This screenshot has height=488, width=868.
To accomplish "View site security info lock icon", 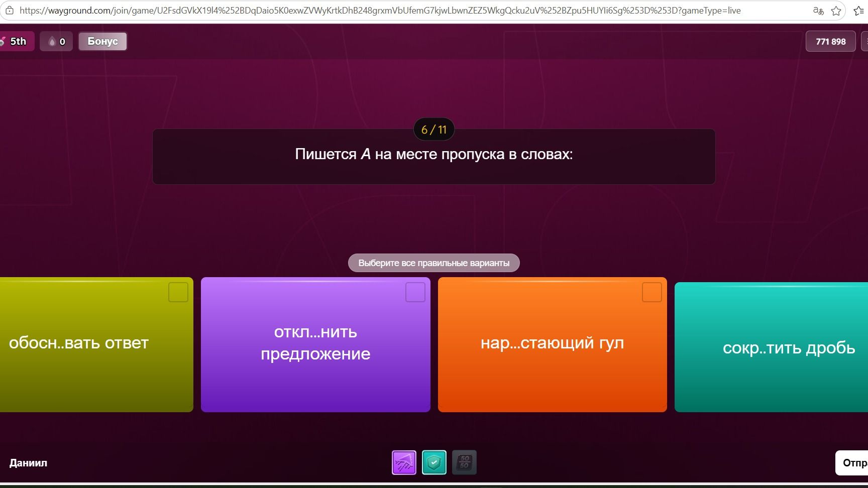I will [9, 11].
